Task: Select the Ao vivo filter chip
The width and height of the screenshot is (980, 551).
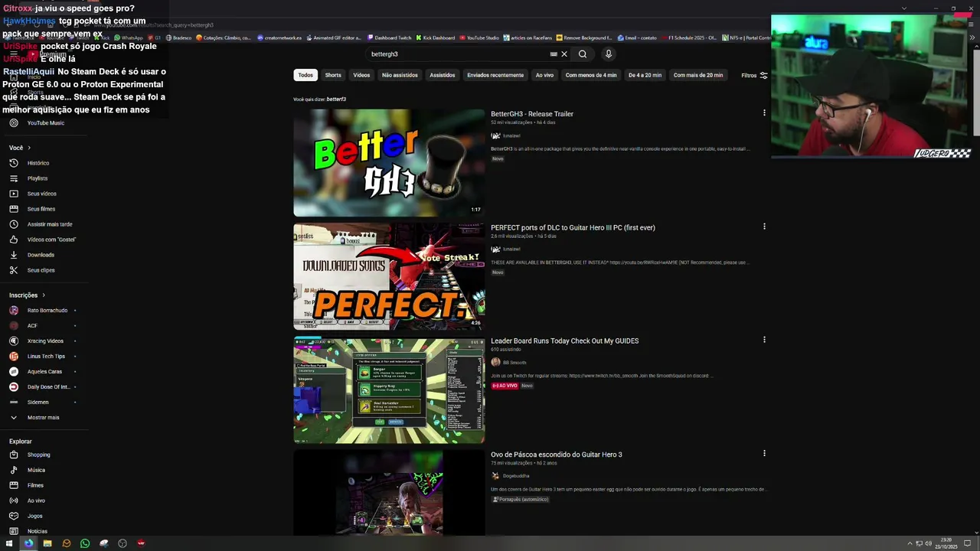Action: (x=544, y=75)
